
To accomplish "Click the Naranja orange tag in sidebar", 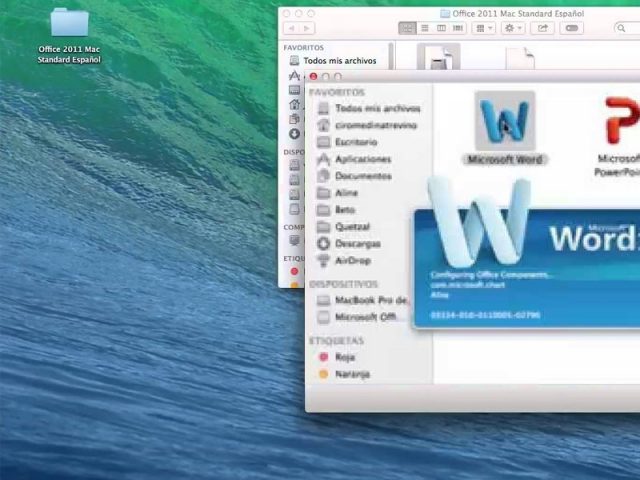I will (x=351, y=374).
